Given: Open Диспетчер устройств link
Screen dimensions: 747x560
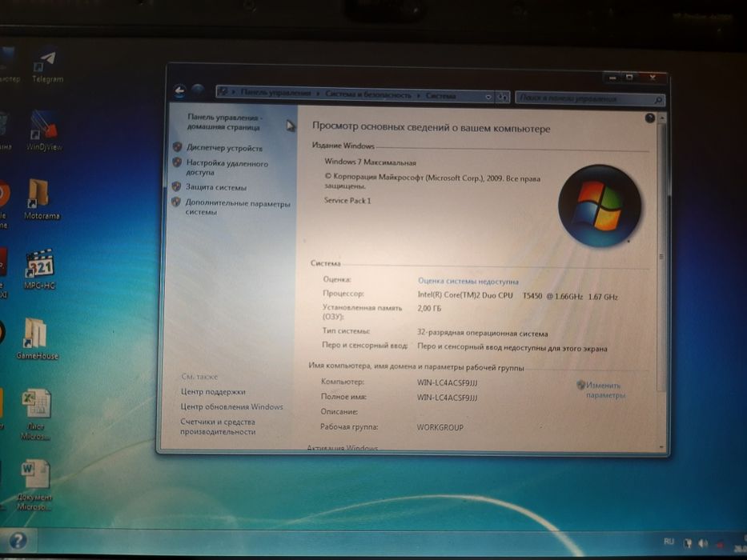Looking at the screenshot, I should (x=224, y=148).
